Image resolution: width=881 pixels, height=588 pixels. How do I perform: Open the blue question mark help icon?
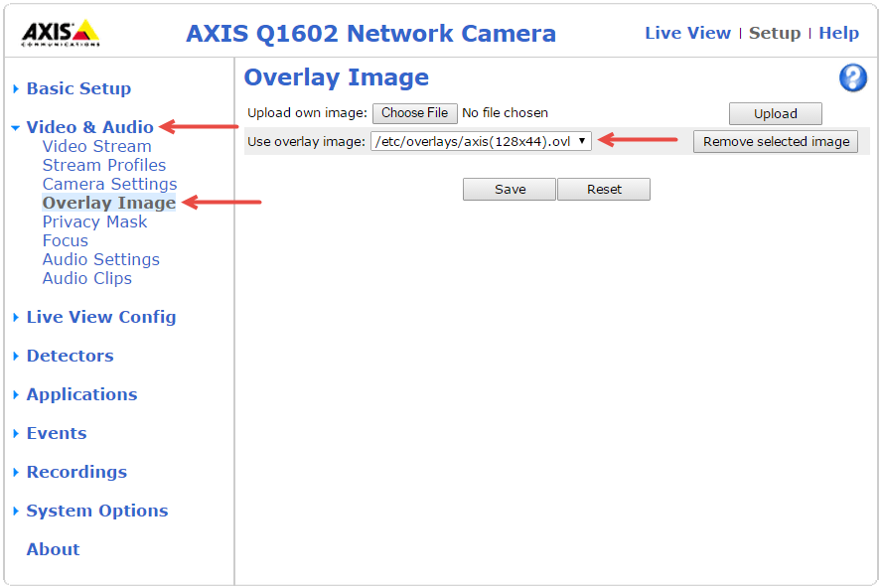[853, 77]
